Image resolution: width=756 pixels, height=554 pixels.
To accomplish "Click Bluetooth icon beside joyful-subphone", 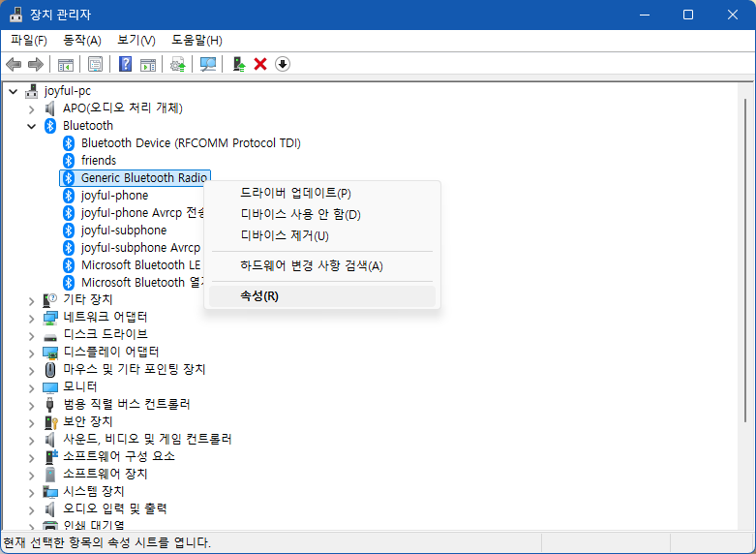I will [69, 231].
